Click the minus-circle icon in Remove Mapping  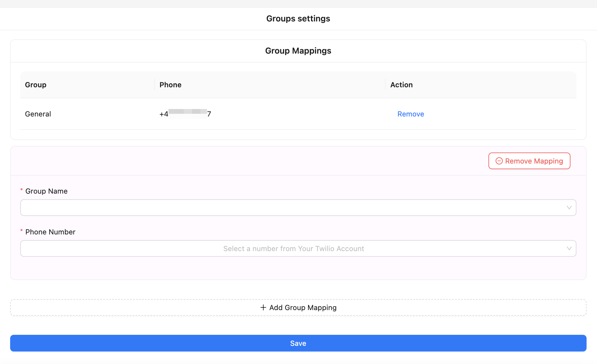pos(499,161)
